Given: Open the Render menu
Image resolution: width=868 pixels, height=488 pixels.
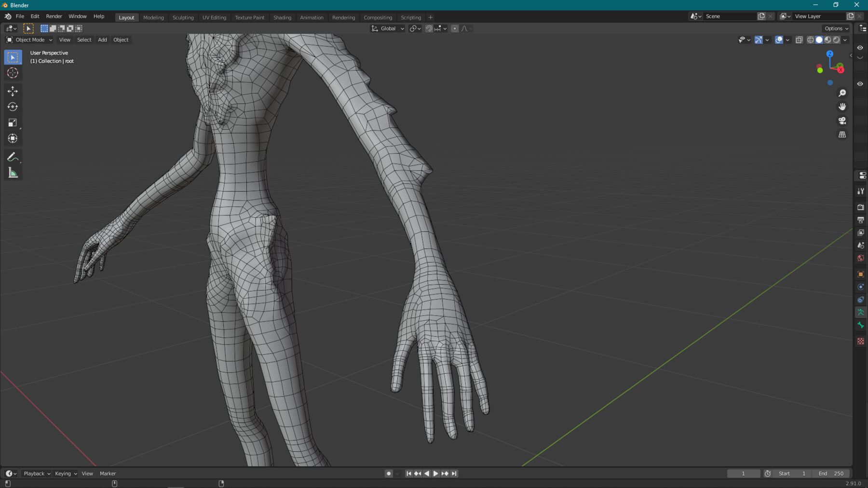Looking at the screenshot, I should [x=54, y=16].
